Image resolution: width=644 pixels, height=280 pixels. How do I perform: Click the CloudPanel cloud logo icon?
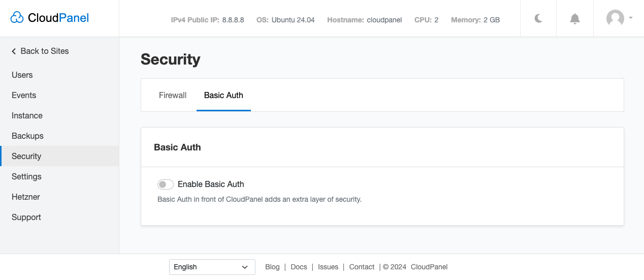[17, 18]
